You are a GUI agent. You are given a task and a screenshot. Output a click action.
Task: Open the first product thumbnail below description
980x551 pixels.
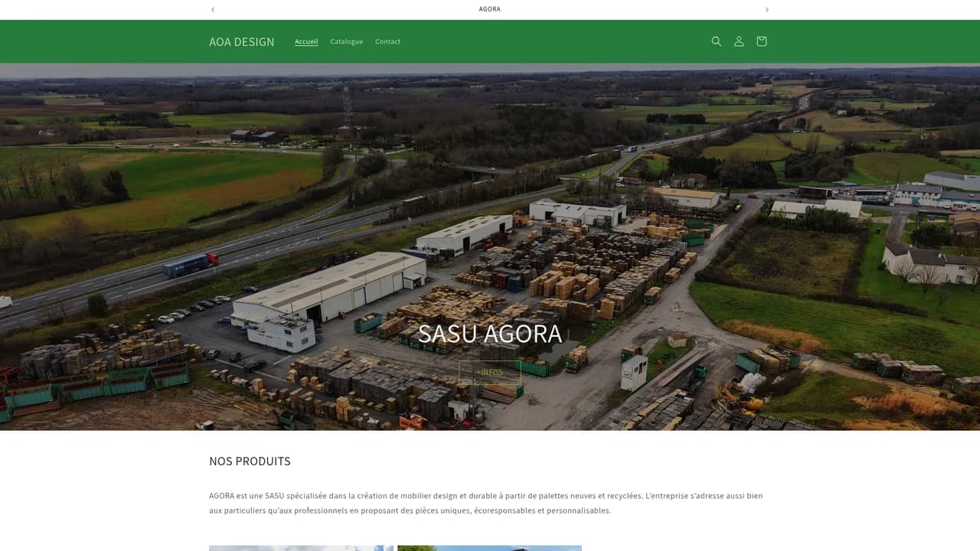[x=301, y=548]
